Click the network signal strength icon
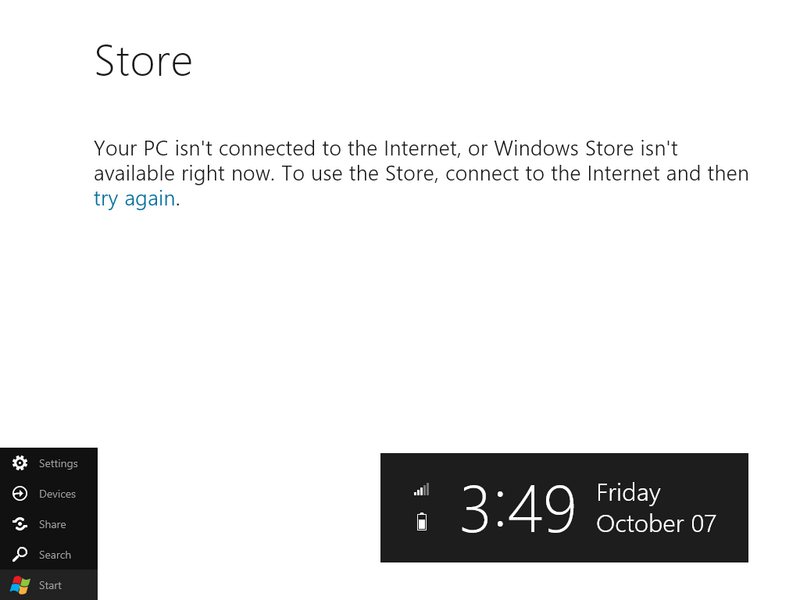This screenshot has height=600, width=800. click(421, 490)
